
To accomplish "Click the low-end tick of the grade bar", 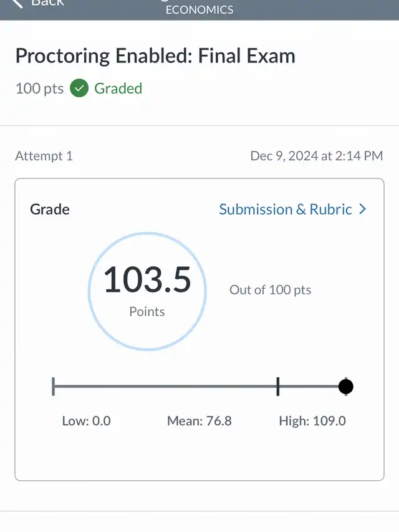I will [53, 387].
